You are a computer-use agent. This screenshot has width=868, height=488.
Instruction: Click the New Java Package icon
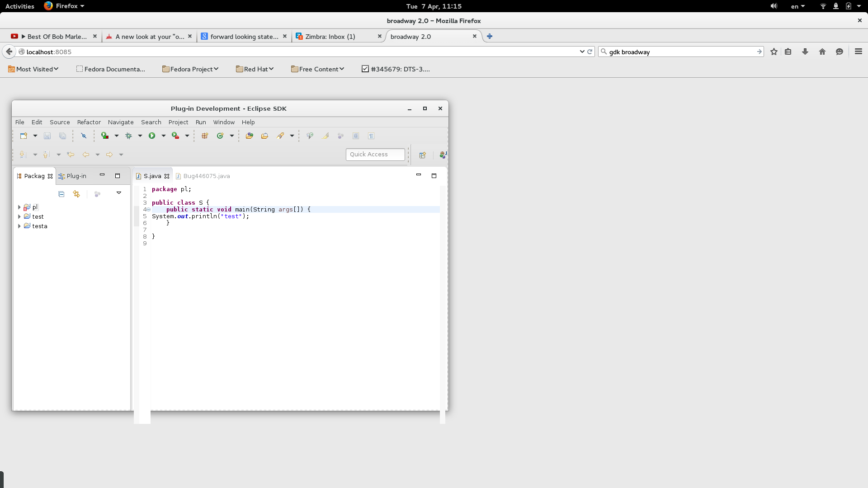205,136
